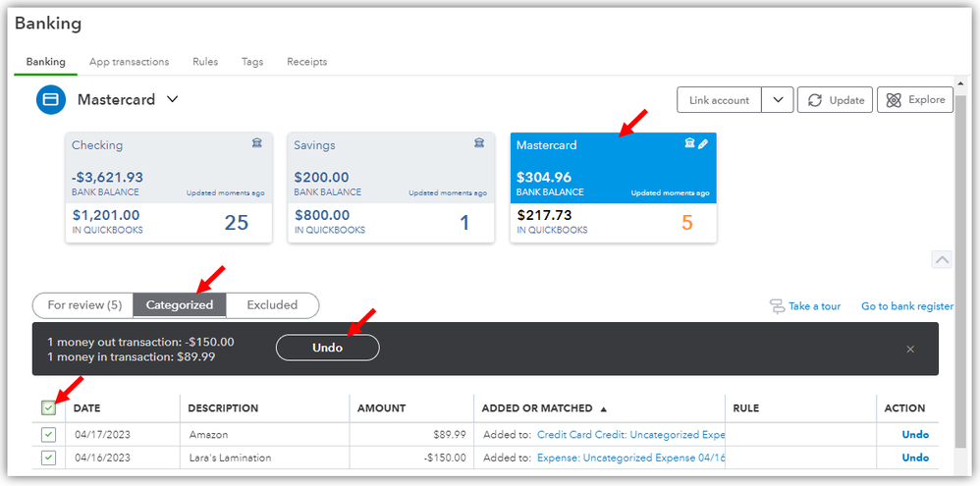This screenshot has height=486, width=980.
Task: Open the Receipts tab
Action: click(307, 62)
